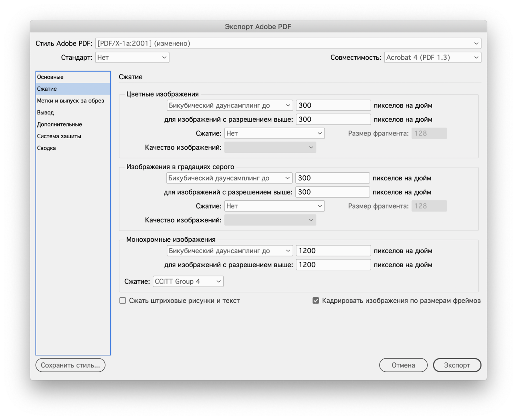
Task: Select the Сжатие category in sidebar
Action: (x=73, y=89)
